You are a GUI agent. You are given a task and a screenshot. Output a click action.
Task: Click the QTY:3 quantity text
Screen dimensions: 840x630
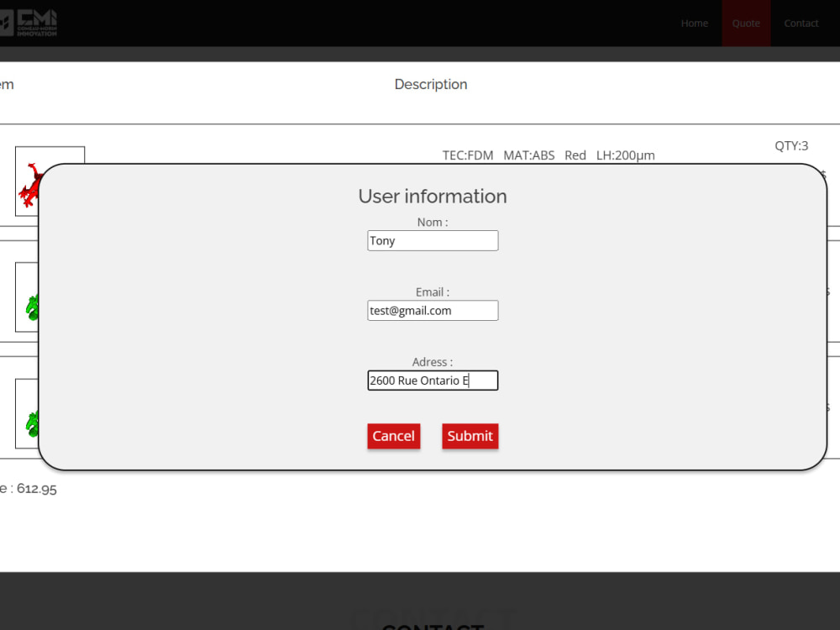pos(791,145)
